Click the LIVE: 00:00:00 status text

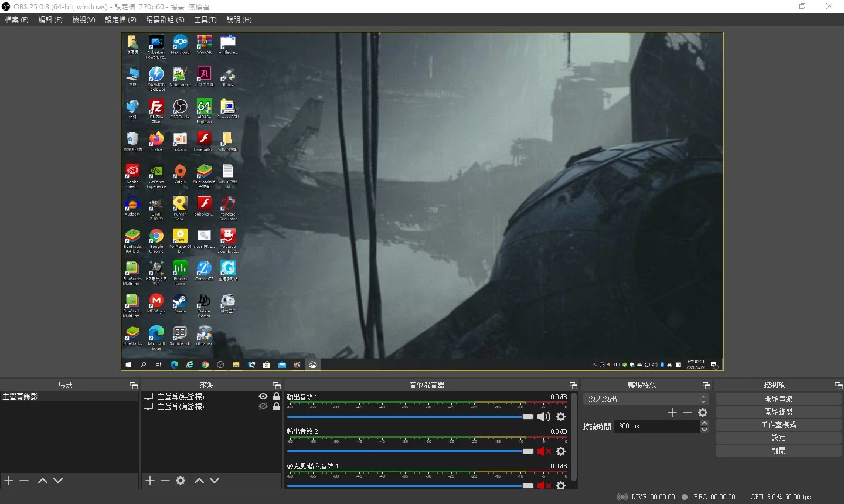653,497
